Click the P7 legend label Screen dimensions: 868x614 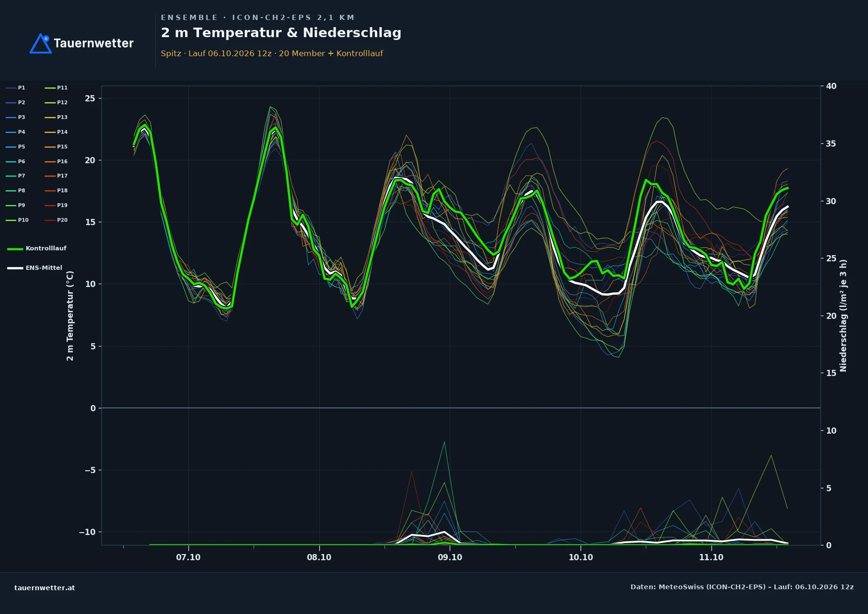[x=21, y=176]
